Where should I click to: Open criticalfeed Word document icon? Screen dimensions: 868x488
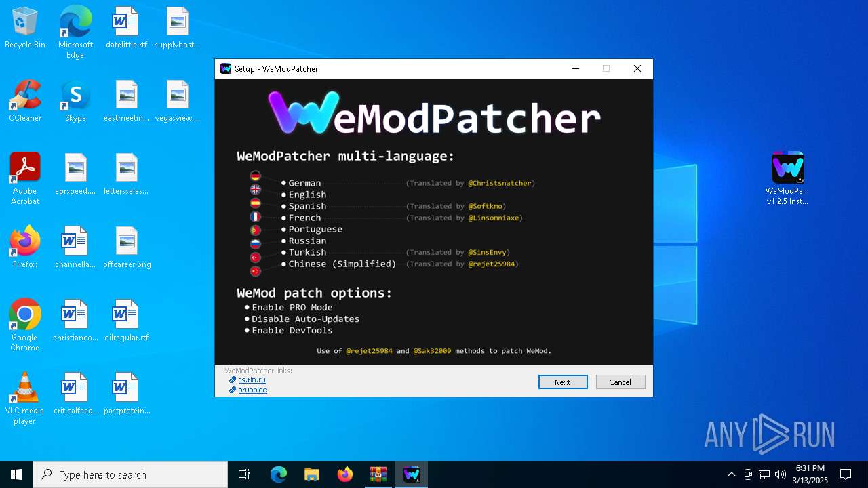point(75,394)
